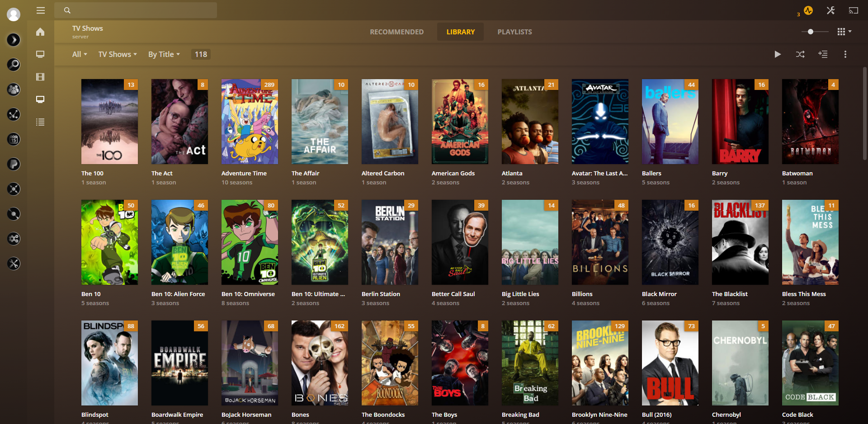Switch to the Recommended tab
This screenshot has width=868, height=424.
click(x=397, y=32)
